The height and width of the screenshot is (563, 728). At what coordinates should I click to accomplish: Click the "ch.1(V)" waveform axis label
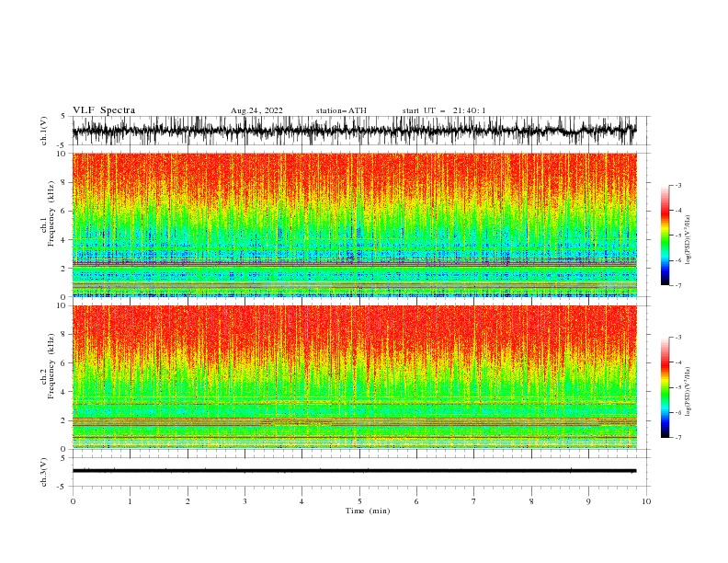pyautogui.click(x=44, y=131)
